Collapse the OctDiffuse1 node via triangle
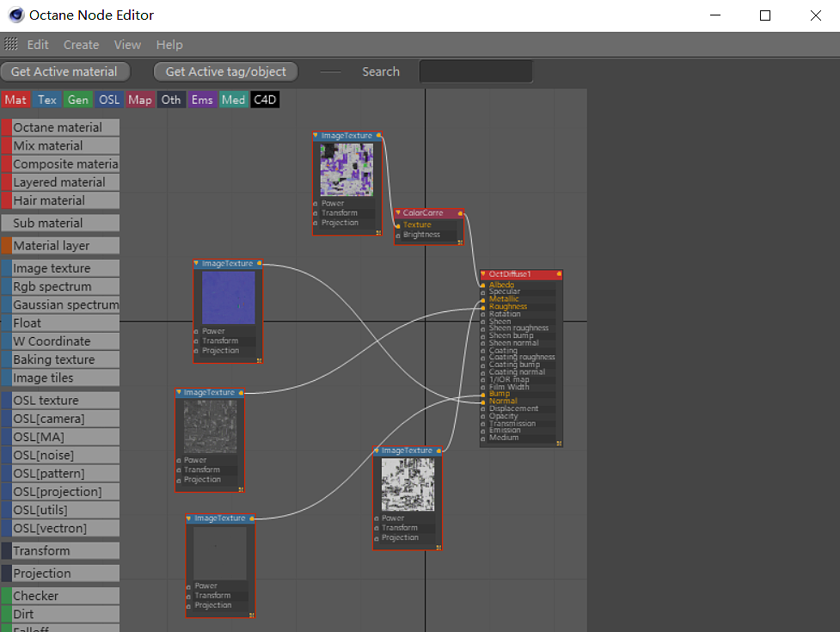Screen dimensions: 840x632 pos(483,273)
